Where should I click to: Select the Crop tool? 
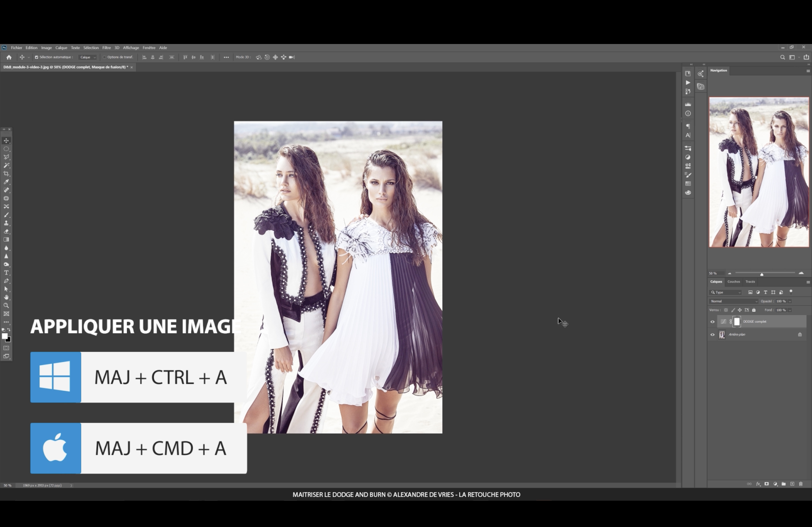click(6, 174)
